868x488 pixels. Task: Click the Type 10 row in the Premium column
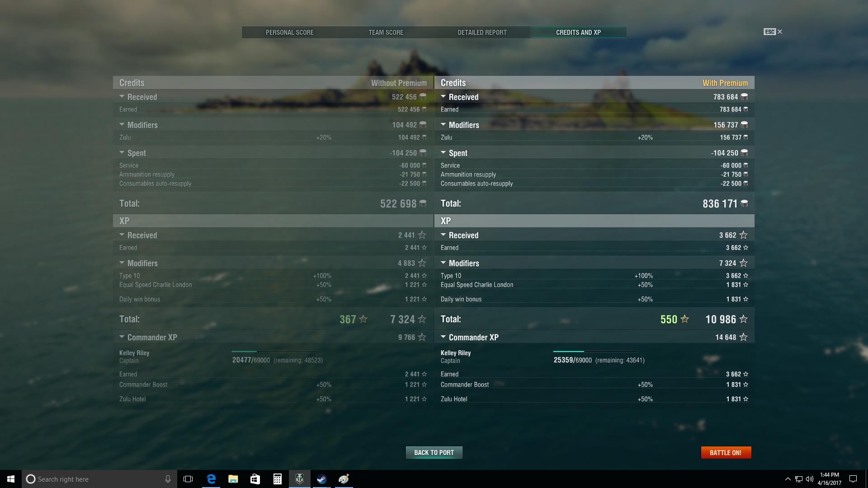pyautogui.click(x=594, y=276)
